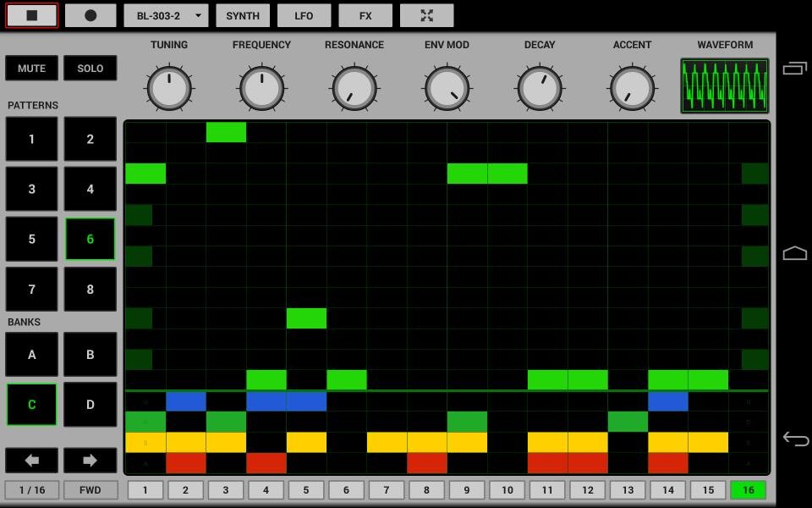Go to previous page with left arrow

coord(32,460)
